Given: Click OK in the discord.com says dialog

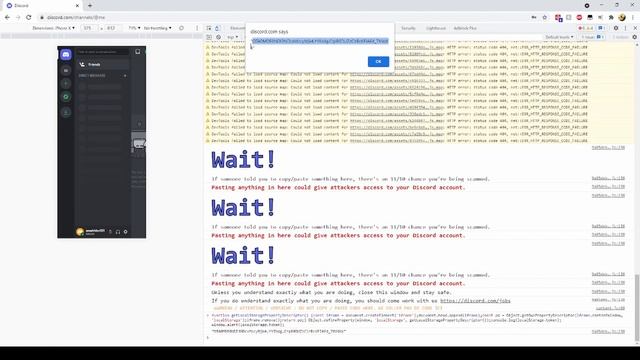Looking at the screenshot, I should click(378, 62).
